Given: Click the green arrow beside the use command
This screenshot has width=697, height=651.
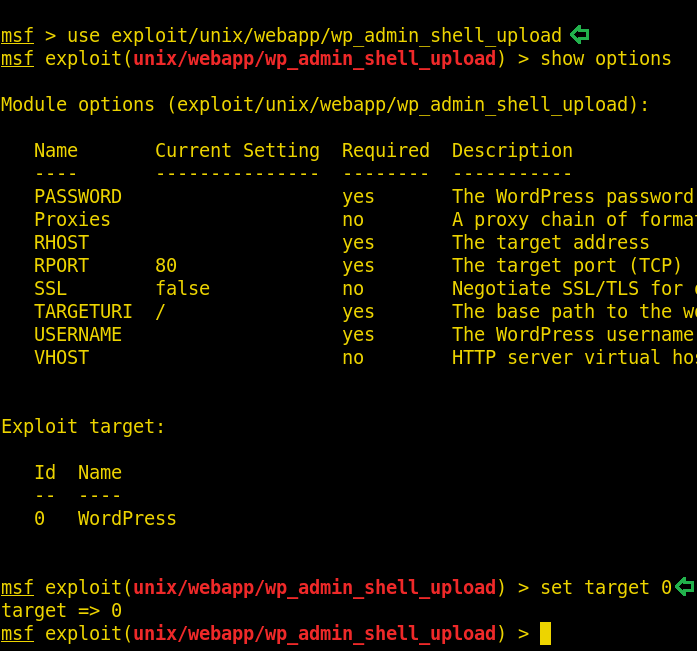Looking at the screenshot, I should pos(579,35).
